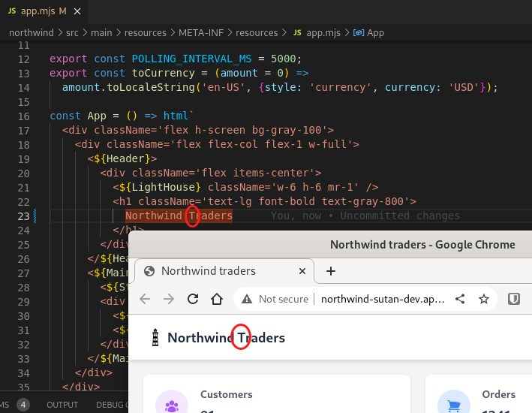Open a new Chrome tab
Viewport: 532px width, 413px height.
tap(331, 271)
